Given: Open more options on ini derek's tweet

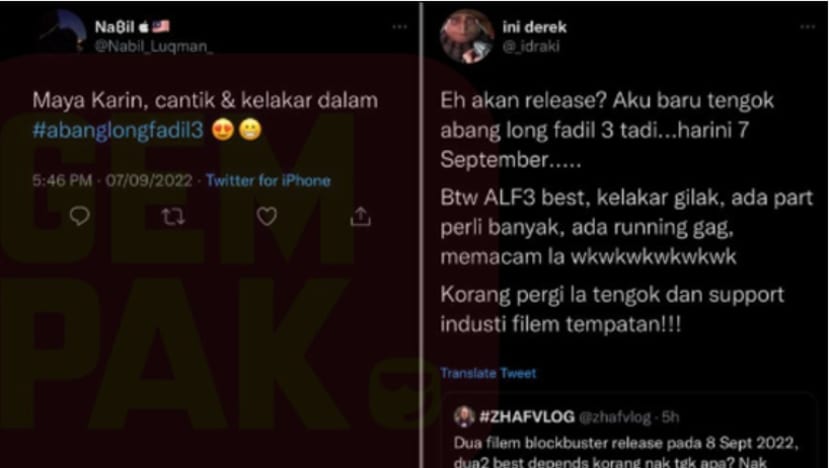Looking at the screenshot, I should coord(807,26).
